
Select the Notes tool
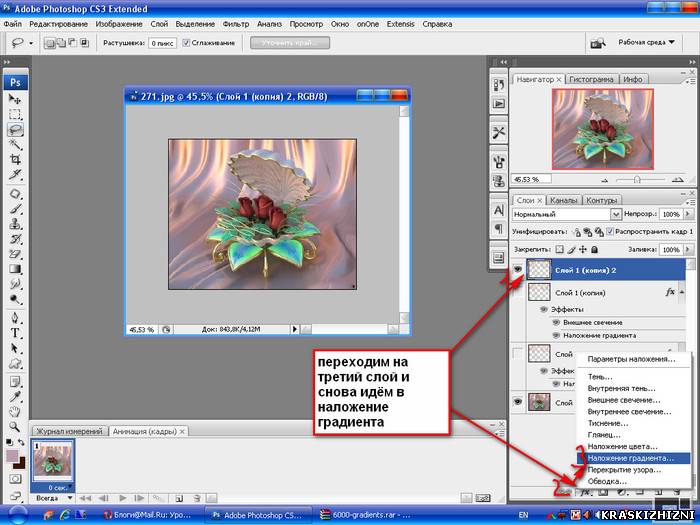[15, 382]
